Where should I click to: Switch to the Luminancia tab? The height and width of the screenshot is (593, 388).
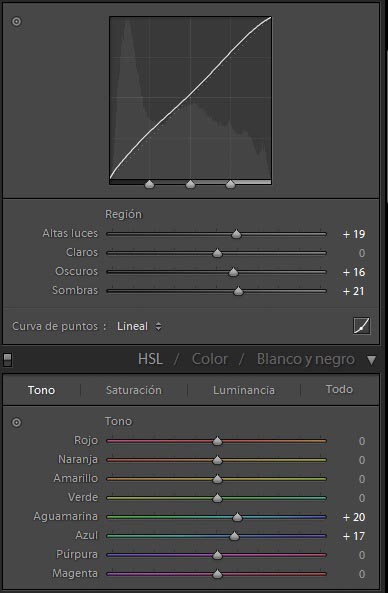click(x=244, y=390)
